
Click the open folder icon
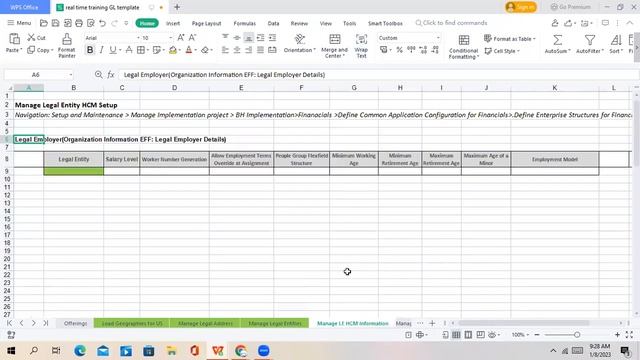44,23
